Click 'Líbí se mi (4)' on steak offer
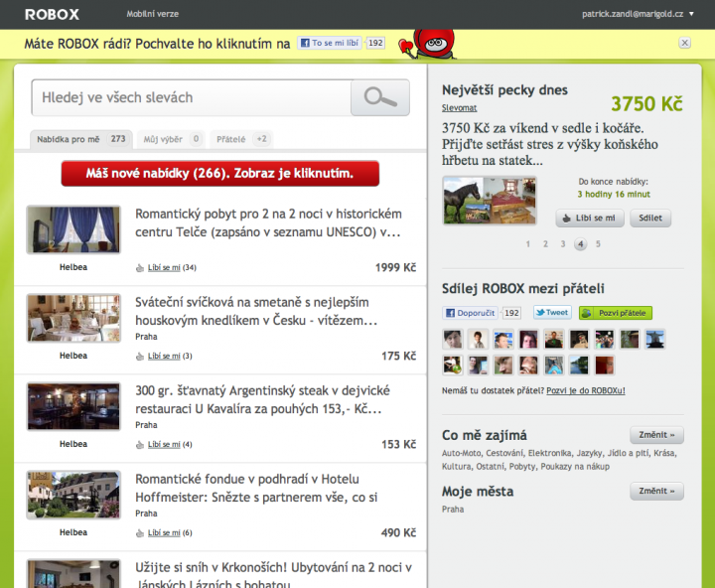The width and height of the screenshot is (715, 588). (170, 445)
